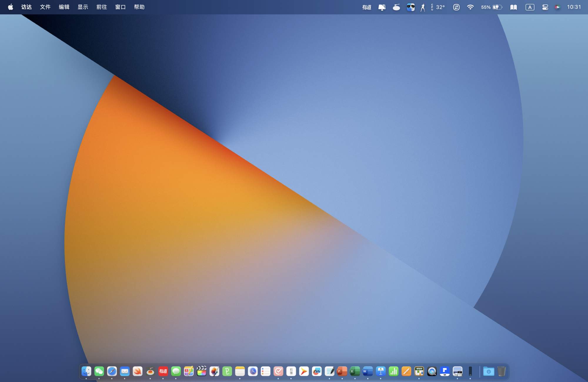Open the Mail envelope app in Dock
The width and height of the screenshot is (588, 382).
(125, 371)
